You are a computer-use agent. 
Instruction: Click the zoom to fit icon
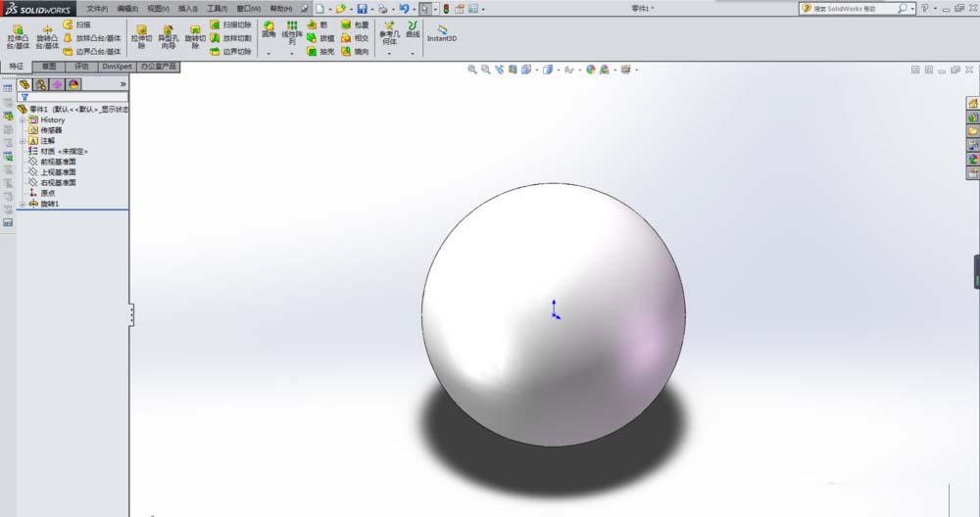472,70
